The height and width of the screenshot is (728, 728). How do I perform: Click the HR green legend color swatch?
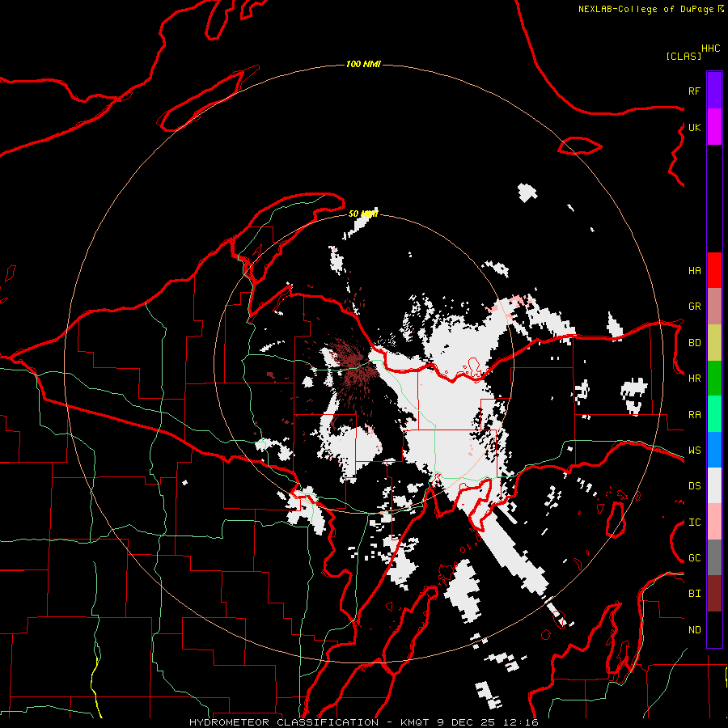pyautogui.click(x=714, y=378)
